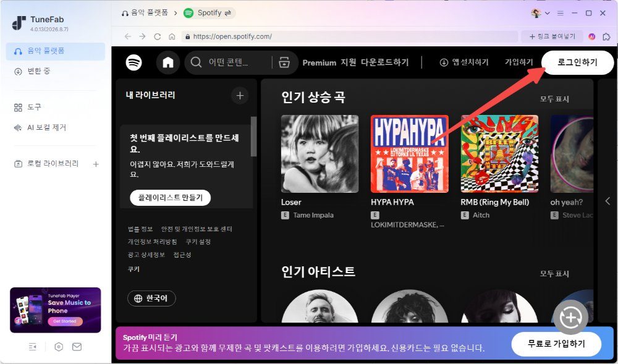
Task: Go forward with the browser forward arrow
Action: (142, 36)
